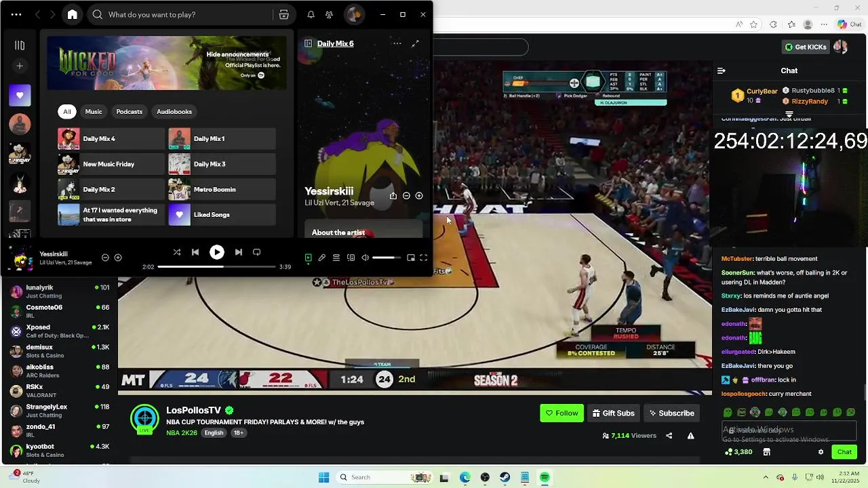Add Yessirskiii to Liked Songs in panel

coord(419,196)
